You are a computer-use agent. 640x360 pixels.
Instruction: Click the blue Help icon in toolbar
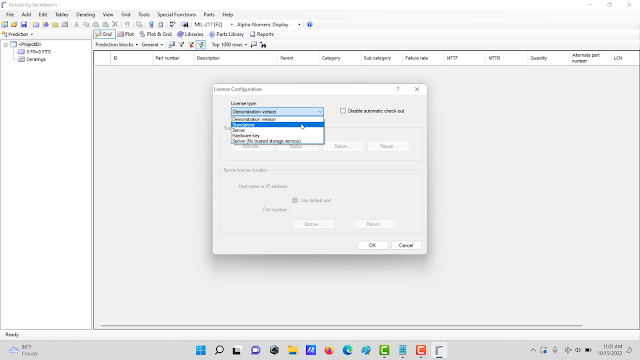coord(310,24)
